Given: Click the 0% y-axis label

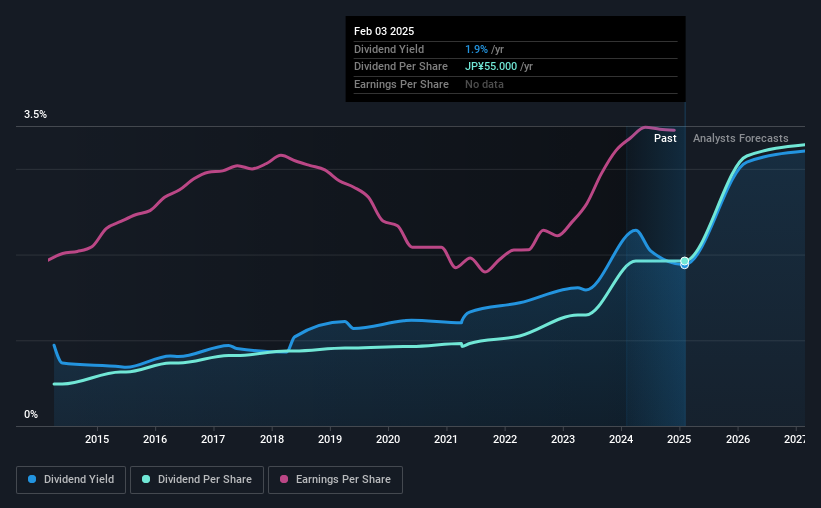Looking at the screenshot, I should click(31, 414).
